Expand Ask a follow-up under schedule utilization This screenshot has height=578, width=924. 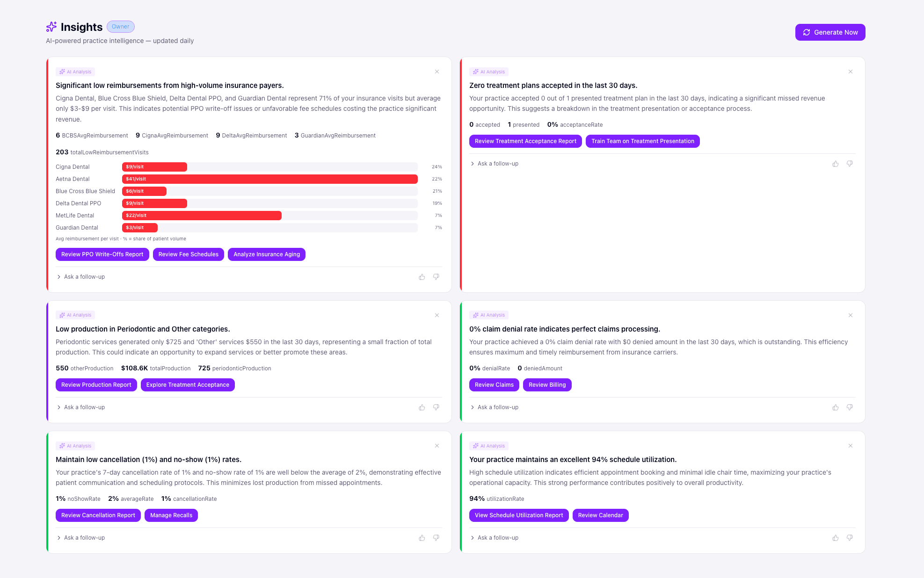pos(494,538)
